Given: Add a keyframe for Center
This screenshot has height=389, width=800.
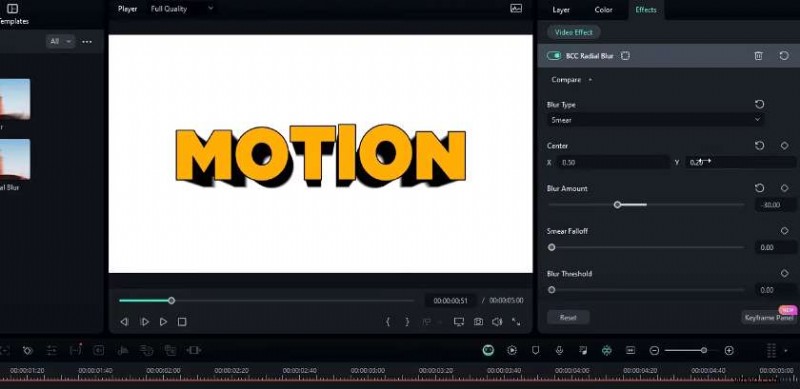Looking at the screenshot, I should 785,145.
